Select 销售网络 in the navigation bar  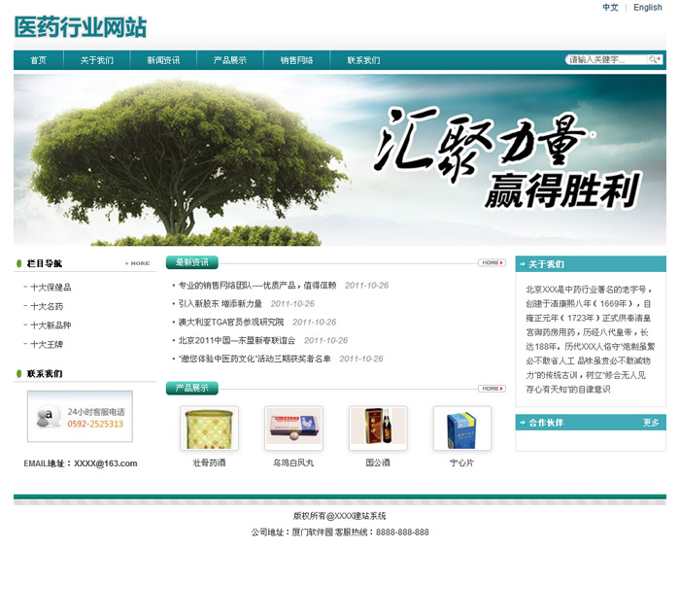[x=297, y=60]
